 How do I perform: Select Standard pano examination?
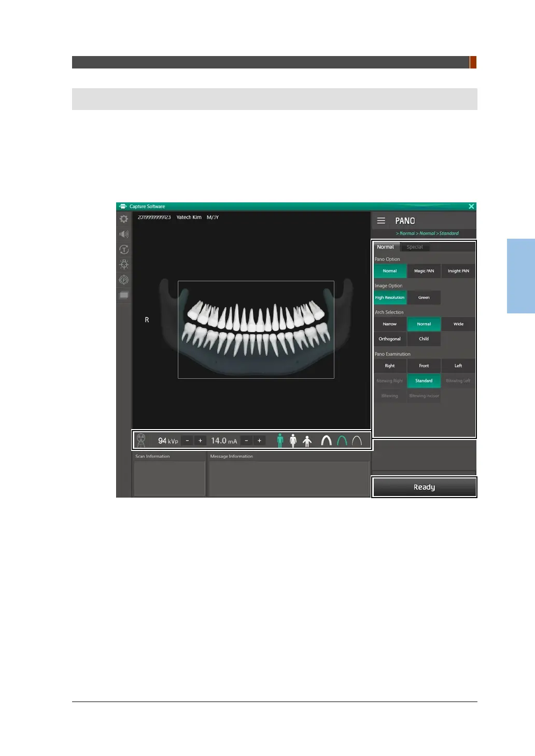coord(424,381)
